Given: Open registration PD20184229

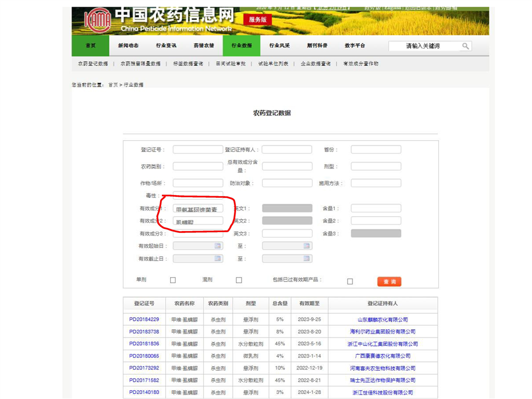Looking at the screenshot, I should (x=144, y=319).
